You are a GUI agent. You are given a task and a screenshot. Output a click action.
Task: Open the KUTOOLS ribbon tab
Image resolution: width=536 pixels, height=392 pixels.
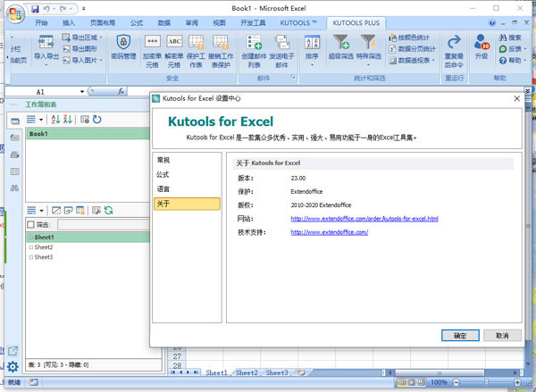(x=298, y=23)
